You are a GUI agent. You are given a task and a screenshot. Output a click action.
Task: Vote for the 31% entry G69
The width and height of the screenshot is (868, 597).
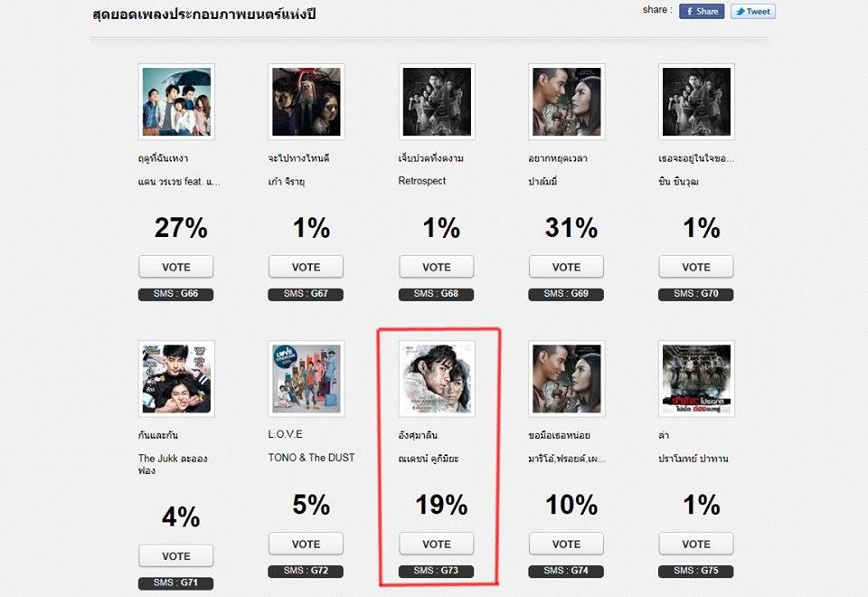pyautogui.click(x=566, y=267)
